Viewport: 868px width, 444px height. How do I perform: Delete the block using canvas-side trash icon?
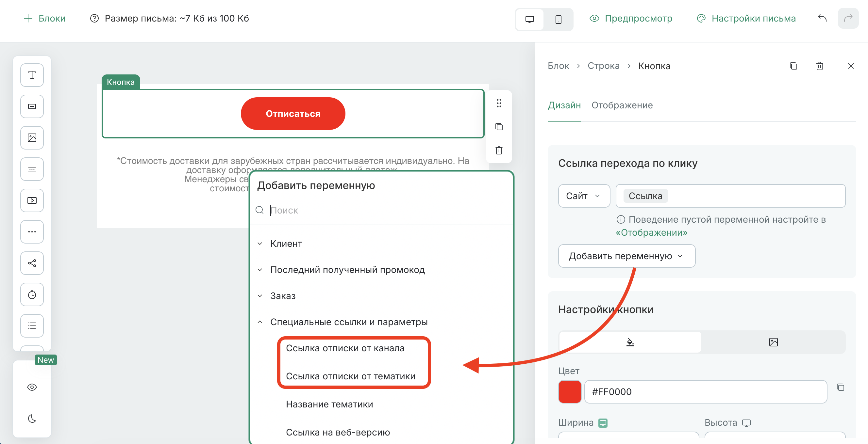[499, 150]
